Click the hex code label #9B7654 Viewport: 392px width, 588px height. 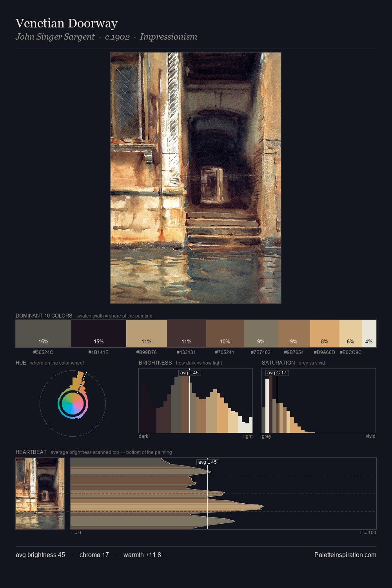(x=294, y=352)
